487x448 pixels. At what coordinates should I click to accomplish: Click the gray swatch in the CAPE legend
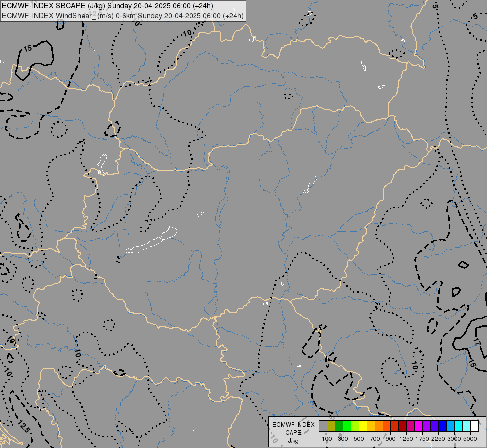coord(323,426)
